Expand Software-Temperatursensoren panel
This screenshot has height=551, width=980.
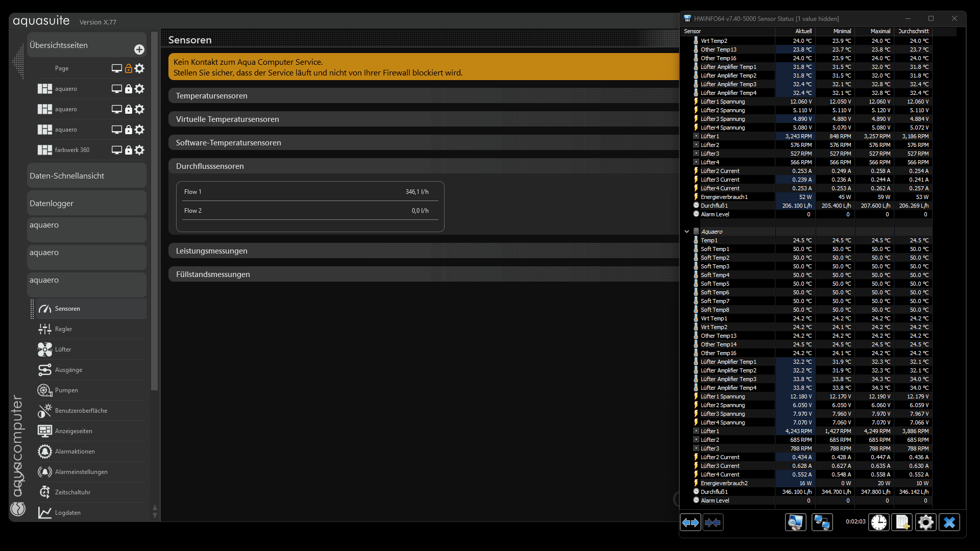(424, 143)
